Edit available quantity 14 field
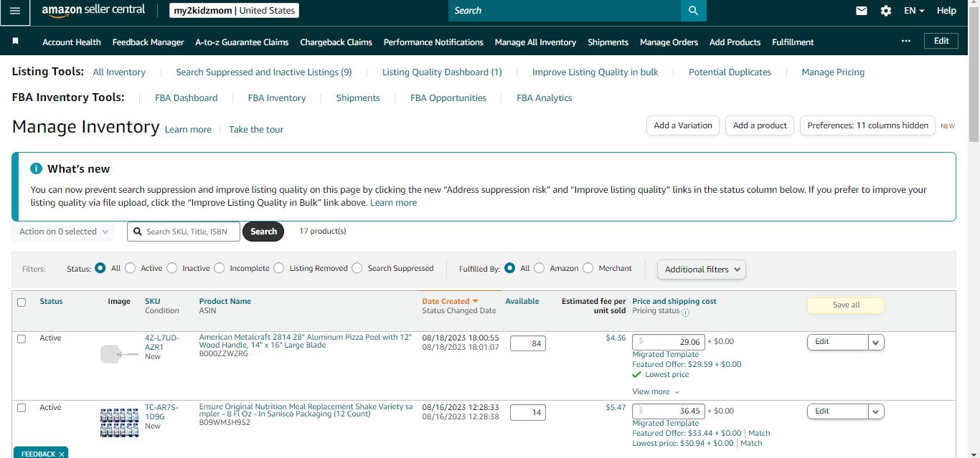This screenshot has width=980, height=458. click(528, 413)
